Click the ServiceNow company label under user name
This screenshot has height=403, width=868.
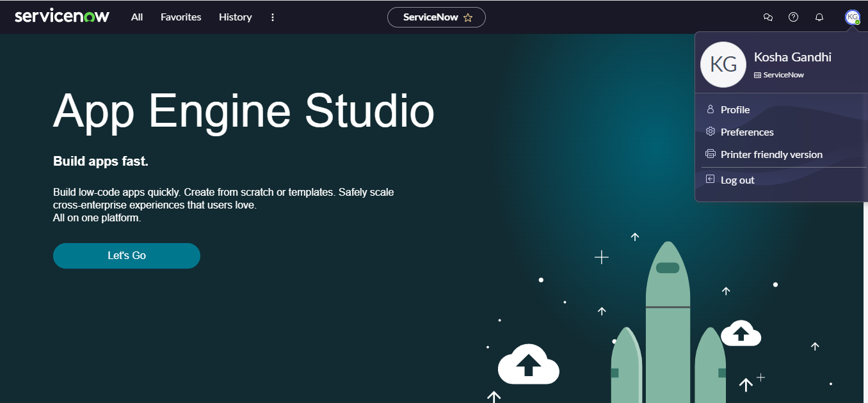pos(779,75)
